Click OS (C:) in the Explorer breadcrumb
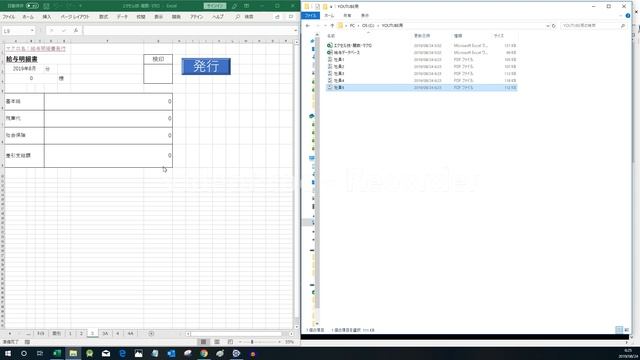Viewport: 640px width, 360px height. pos(368,26)
